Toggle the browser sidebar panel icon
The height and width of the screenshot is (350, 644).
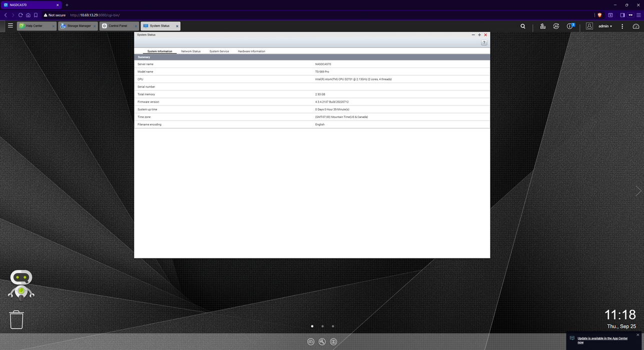click(x=622, y=15)
